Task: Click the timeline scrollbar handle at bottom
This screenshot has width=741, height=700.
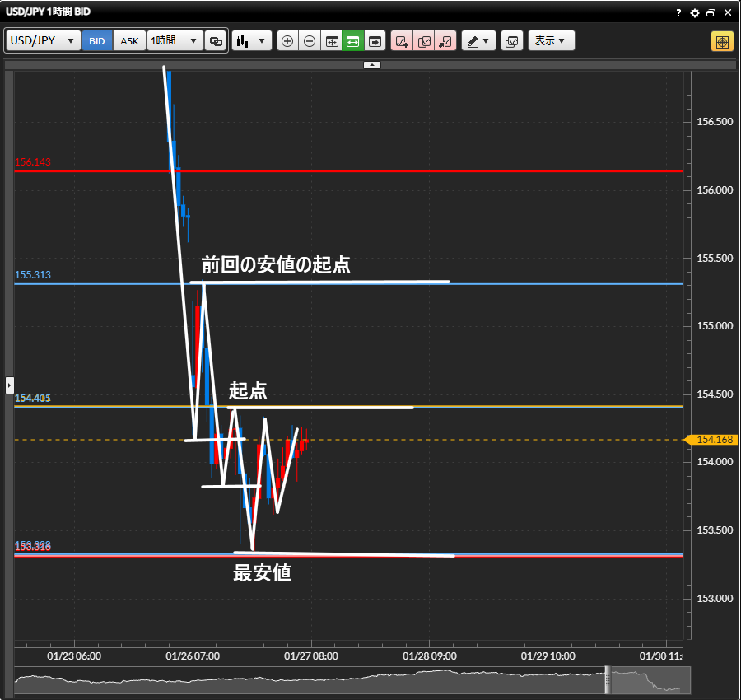Action: (x=609, y=679)
